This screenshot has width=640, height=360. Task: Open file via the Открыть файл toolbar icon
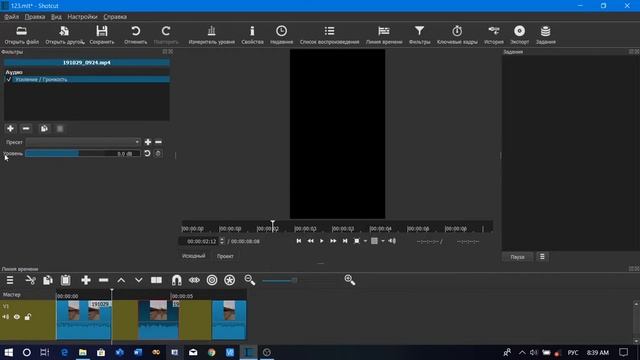[22, 35]
